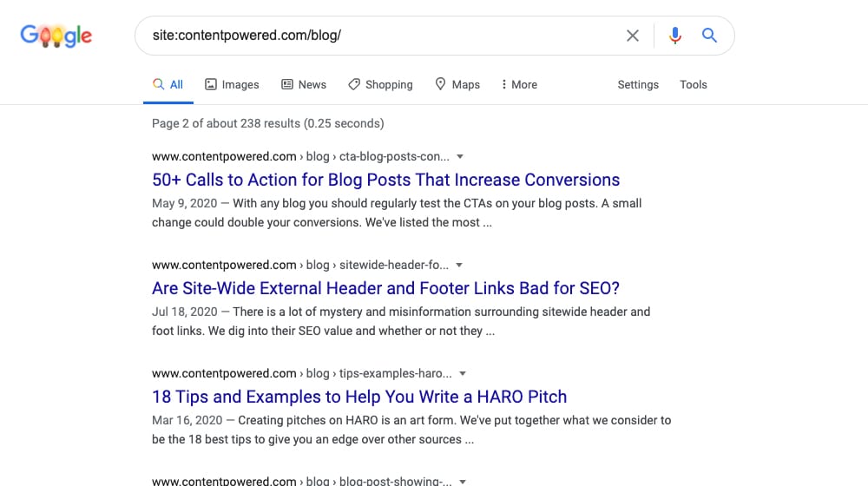Screen dimensions: 868x486
Task: Go to the Maps tab
Action: [457, 84]
